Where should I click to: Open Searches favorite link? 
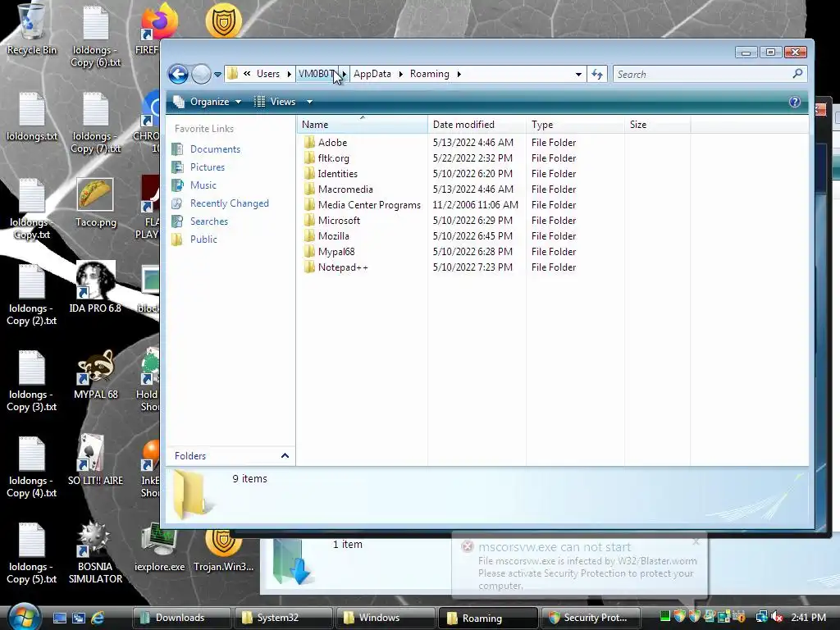click(209, 221)
